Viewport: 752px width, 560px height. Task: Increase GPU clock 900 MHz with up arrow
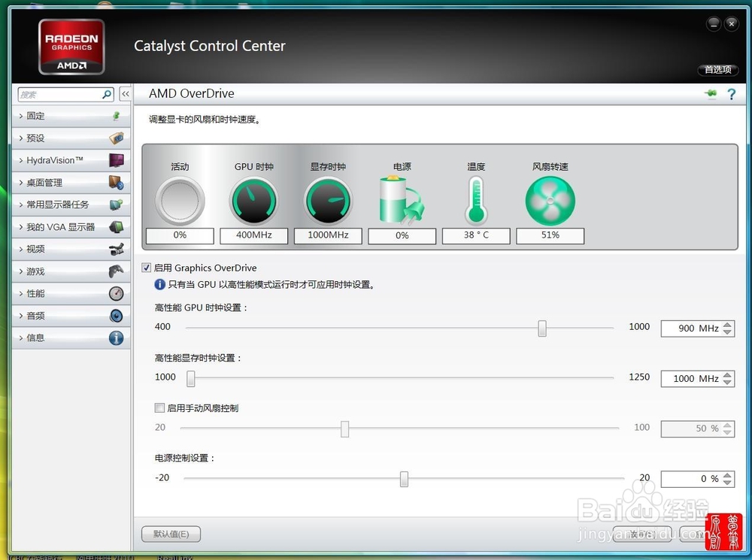pos(727,325)
